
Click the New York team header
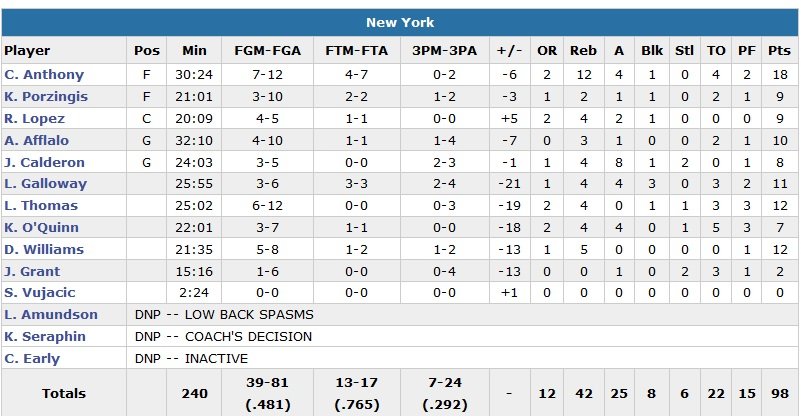(x=400, y=23)
